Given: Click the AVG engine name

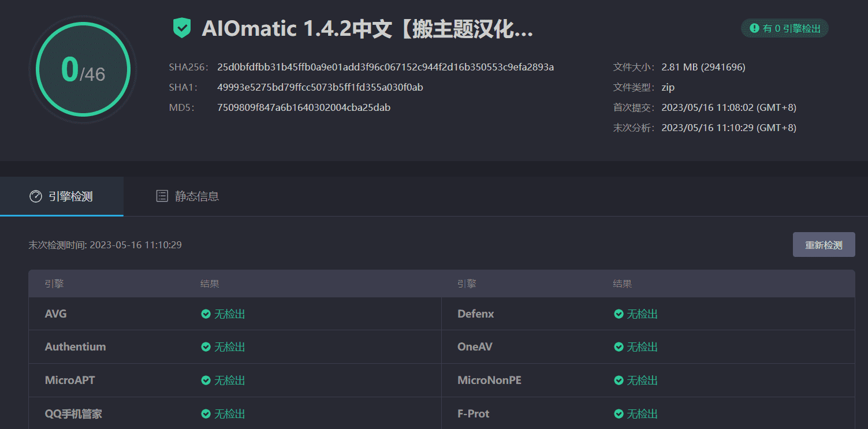Looking at the screenshot, I should [56, 314].
